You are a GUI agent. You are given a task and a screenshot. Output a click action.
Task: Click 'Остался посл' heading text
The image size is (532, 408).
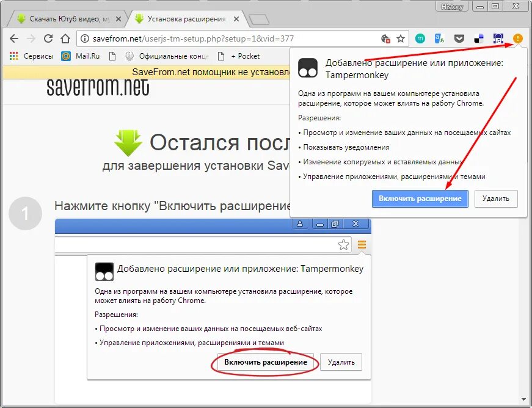pos(219,142)
